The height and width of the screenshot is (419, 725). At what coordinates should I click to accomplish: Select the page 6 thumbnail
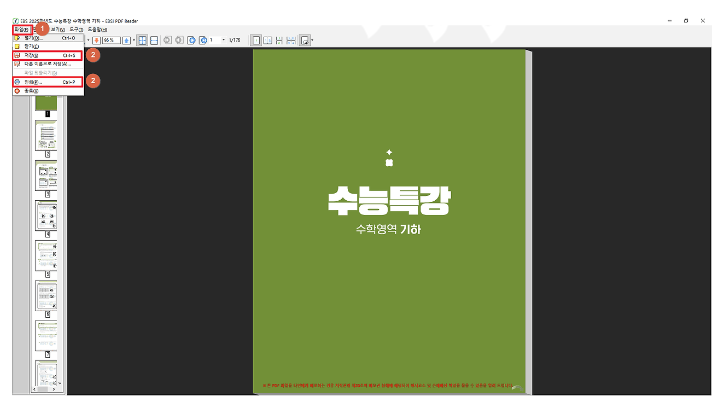pyautogui.click(x=46, y=295)
